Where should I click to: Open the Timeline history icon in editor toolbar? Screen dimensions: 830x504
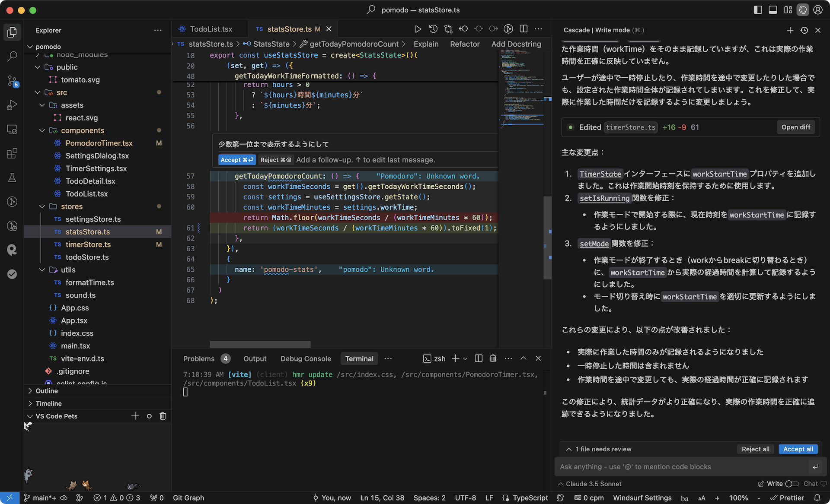point(434,29)
